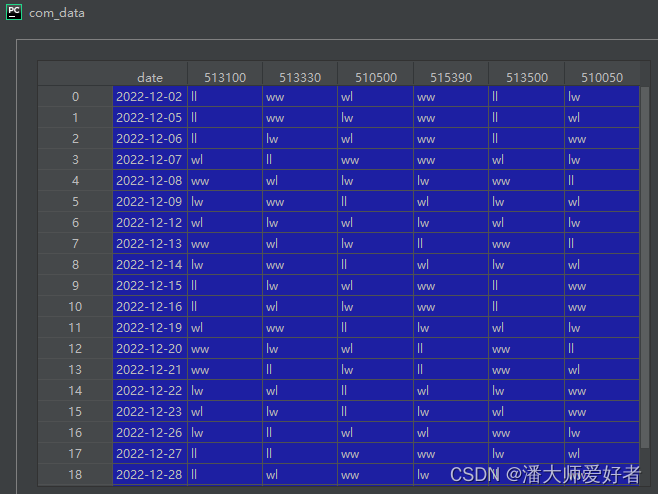Click date cell 2022-12-28
658x494 pixels.
pos(150,474)
